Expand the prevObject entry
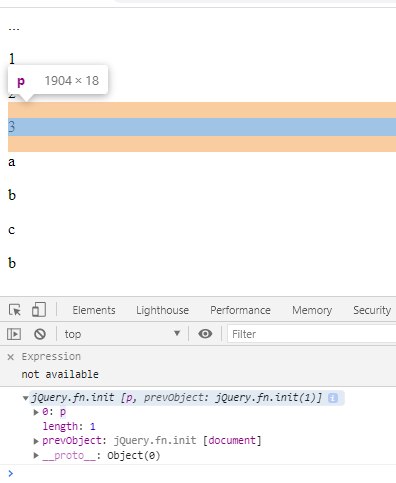The image size is (396, 483). pos(36,441)
